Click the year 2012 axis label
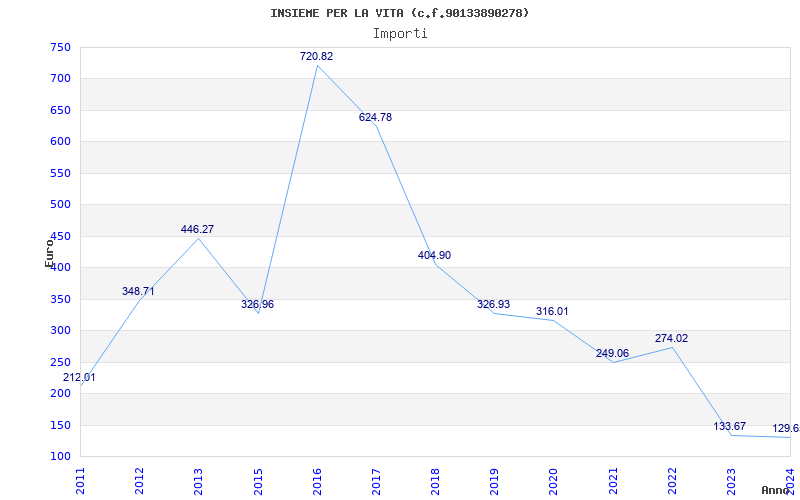This screenshot has width=800, height=500. pos(139,481)
